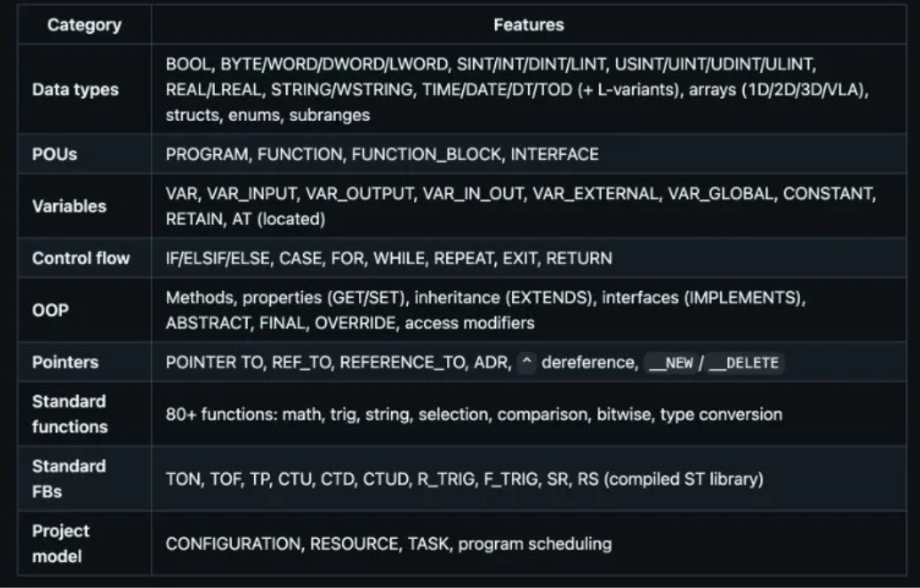Click the ABSTRACT, FINAL, OVERRIDE text line
Image resolution: width=920 pixels, height=588 pixels.
point(350,322)
